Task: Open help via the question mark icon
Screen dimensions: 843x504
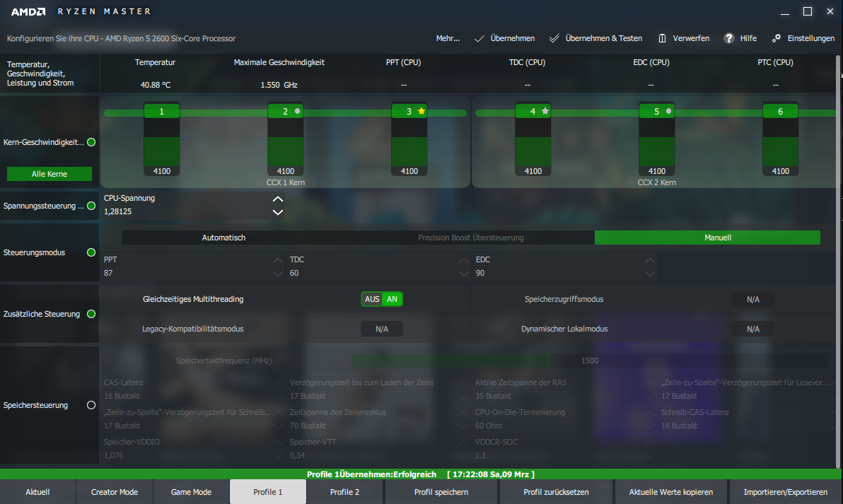Action: click(x=729, y=38)
